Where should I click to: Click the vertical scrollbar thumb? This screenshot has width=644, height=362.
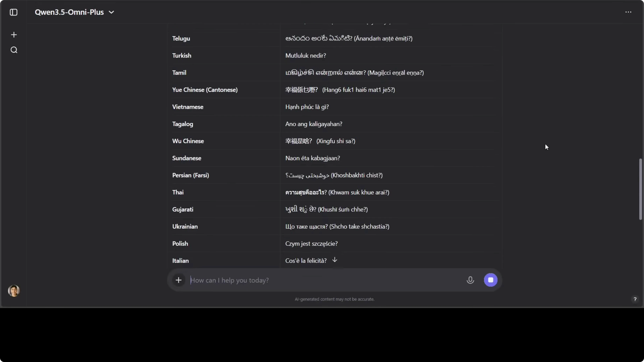tap(640, 189)
